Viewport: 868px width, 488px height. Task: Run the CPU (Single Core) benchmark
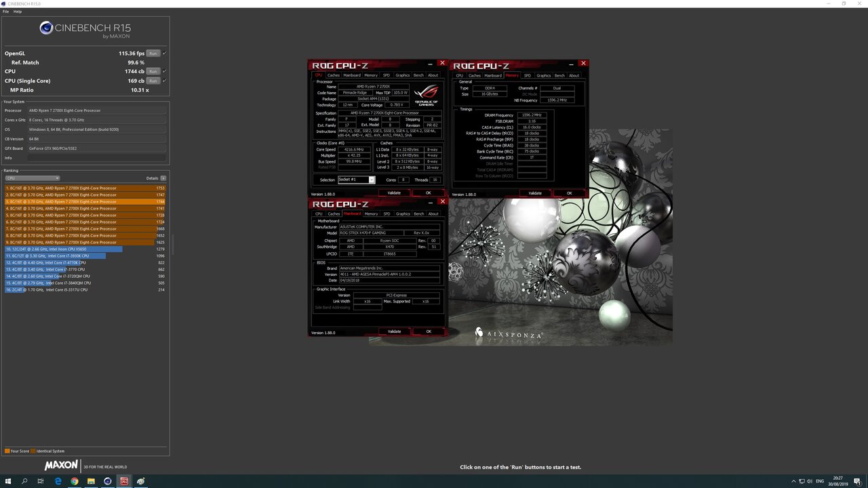[153, 81]
